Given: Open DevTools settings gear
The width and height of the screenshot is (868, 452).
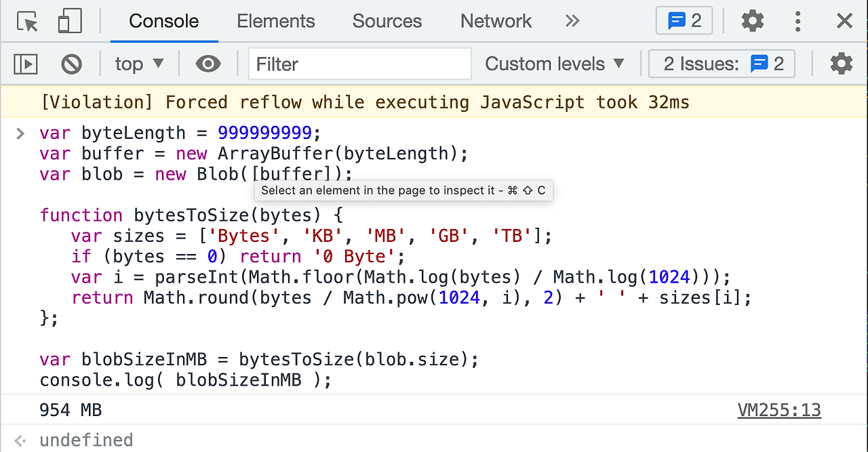Looking at the screenshot, I should (753, 20).
